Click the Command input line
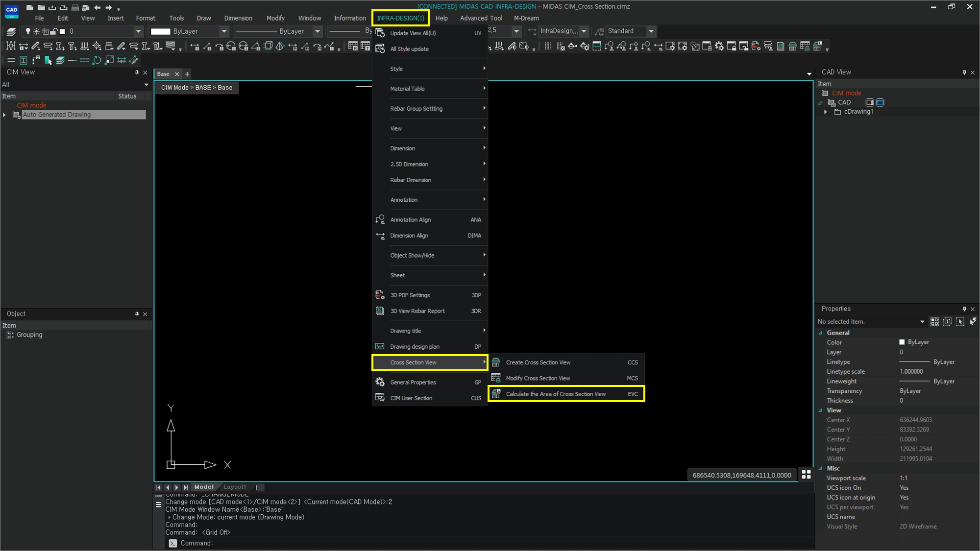The width and height of the screenshot is (980, 551). click(x=490, y=543)
